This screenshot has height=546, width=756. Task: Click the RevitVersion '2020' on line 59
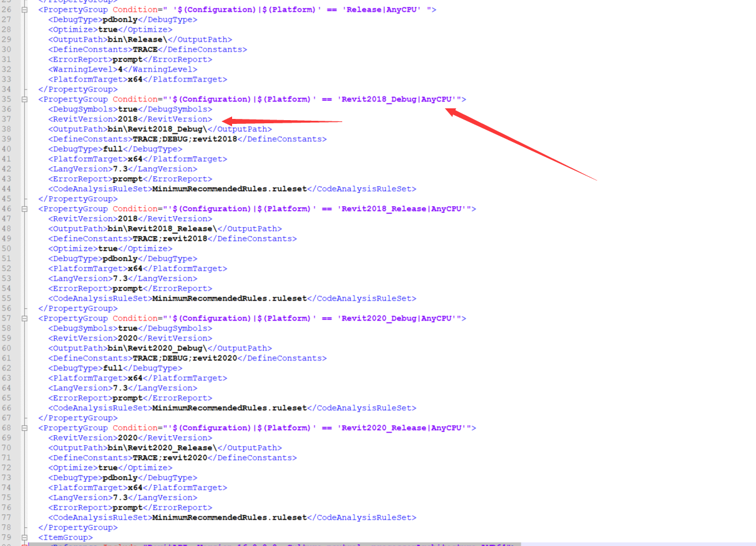click(x=128, y=339)
